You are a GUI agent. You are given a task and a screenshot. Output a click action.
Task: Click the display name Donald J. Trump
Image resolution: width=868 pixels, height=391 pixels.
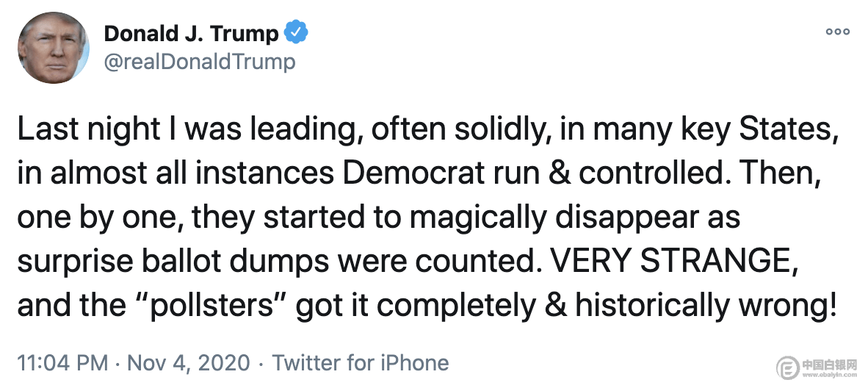point(191,34)
